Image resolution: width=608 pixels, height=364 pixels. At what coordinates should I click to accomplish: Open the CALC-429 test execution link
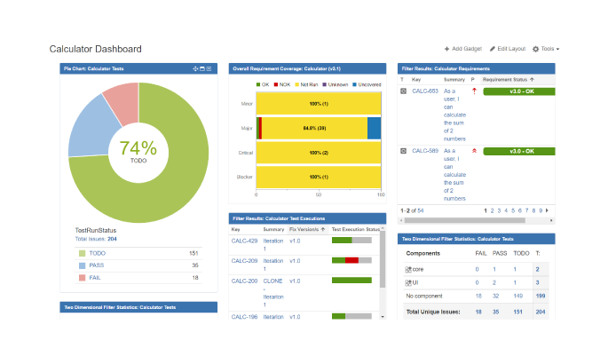(244, 241)
